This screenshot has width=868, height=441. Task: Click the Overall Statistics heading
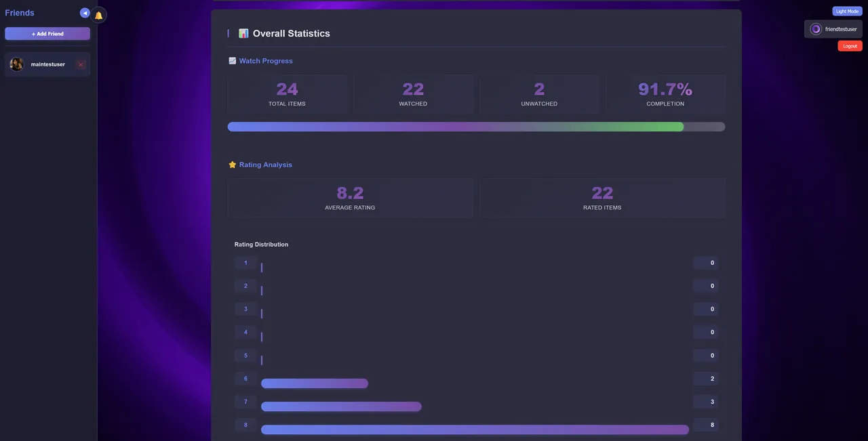click(x=292, y=33)
